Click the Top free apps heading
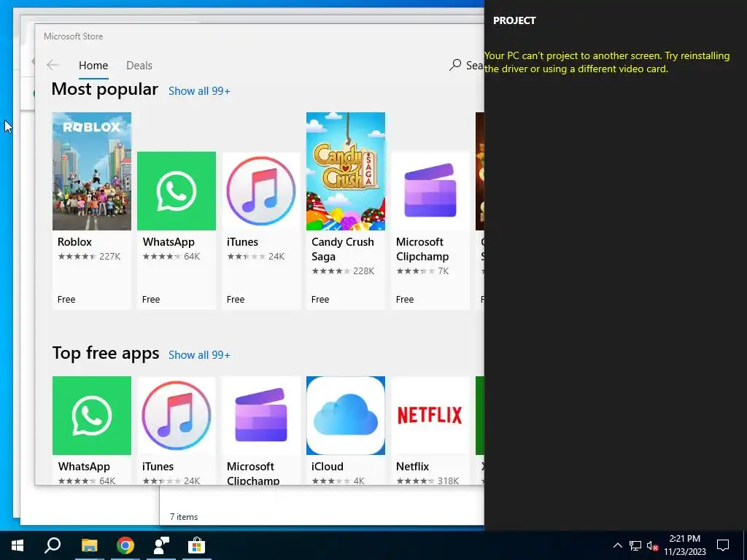 point(106,354)
